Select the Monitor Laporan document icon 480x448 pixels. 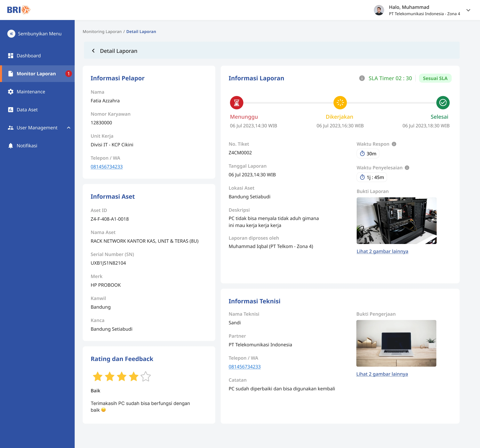[x=11, y=74]
